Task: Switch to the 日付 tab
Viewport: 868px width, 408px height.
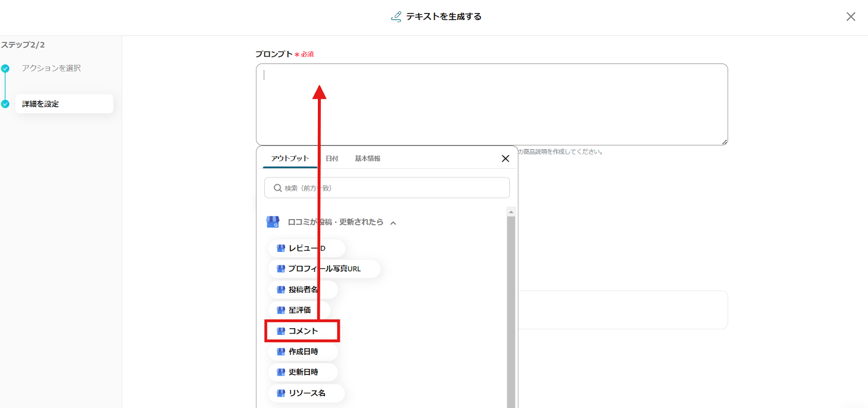Action: click(331, 158)
